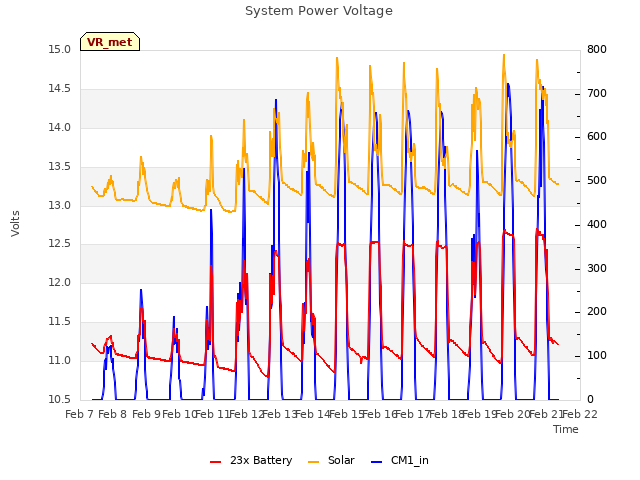Image resolution: width=640 pixels, height=480 pixels.
Task: Click the Feb 14 date label
Action: [x=312, y=414]
